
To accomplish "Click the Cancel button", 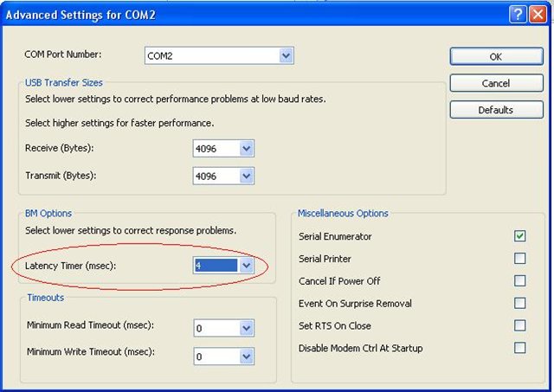I will coord(496,83).
